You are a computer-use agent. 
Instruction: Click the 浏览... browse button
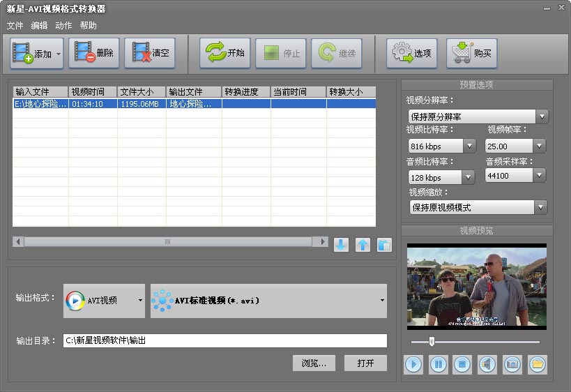coord(314,363)
